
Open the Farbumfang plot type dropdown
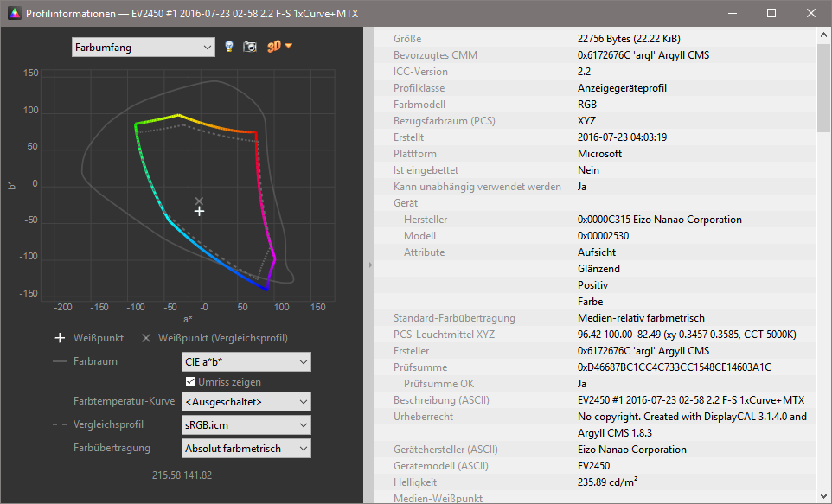142,48
